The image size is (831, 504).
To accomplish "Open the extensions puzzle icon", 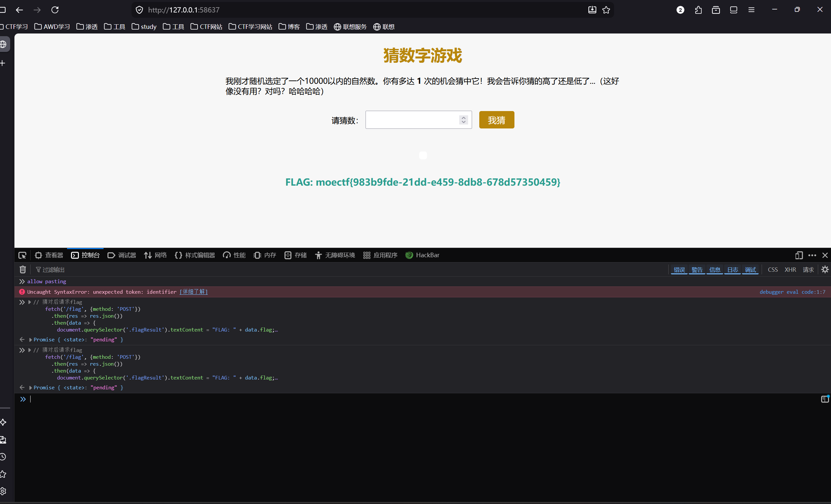I will (699, 10).
